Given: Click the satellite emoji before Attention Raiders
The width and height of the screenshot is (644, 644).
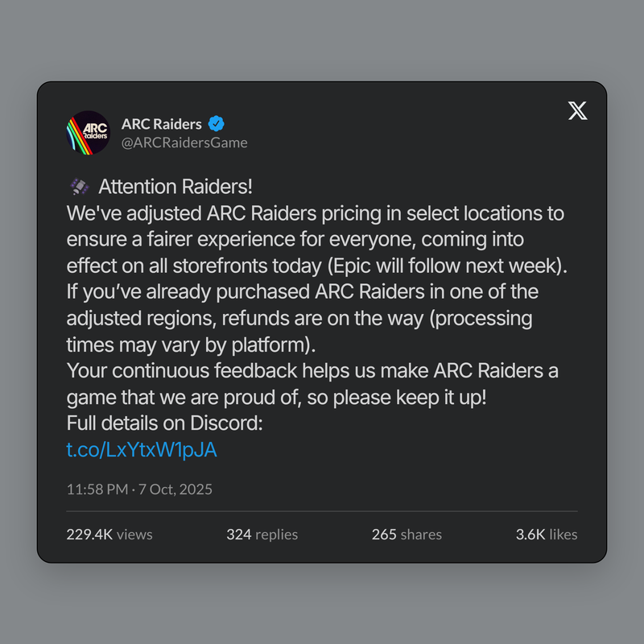Looking at the screenshot, I should click(x=78, y=187).
